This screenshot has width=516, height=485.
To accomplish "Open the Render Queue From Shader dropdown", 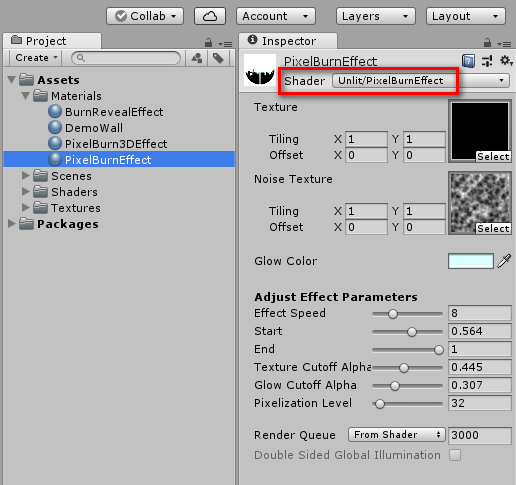I will [397, 435].
